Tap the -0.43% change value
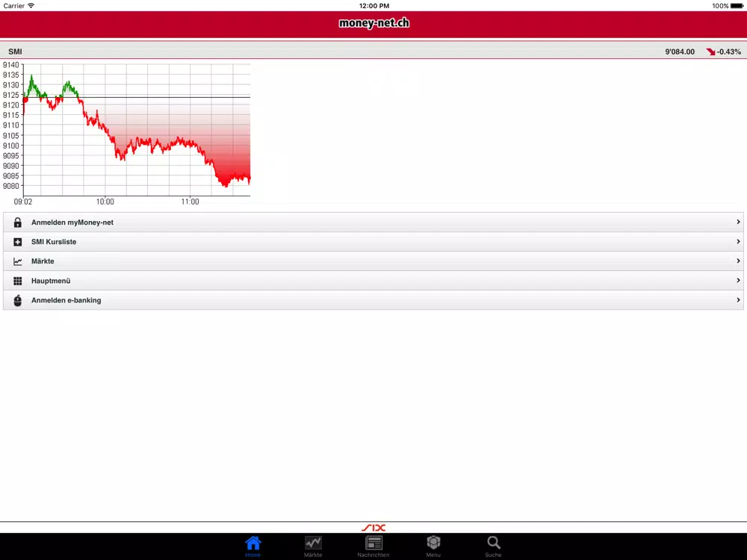The width and height of the screenshot is (747, 560). 729,52
